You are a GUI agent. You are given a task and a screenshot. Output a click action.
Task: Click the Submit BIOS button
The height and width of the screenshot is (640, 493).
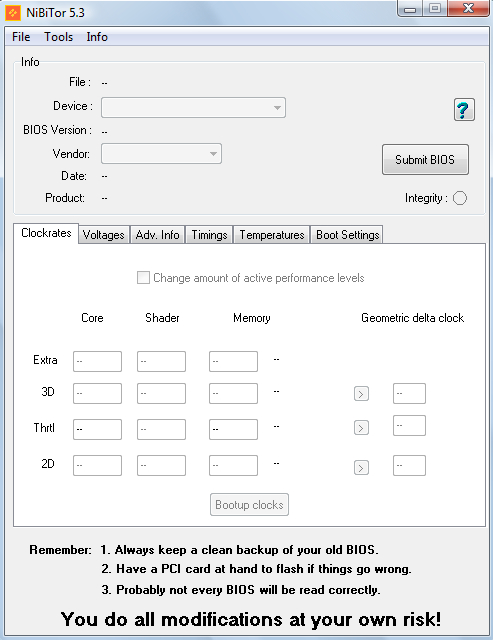425,160
